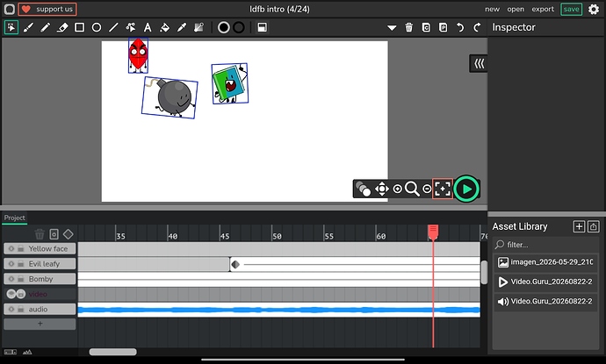The width and height of the screenshot is (606, 364).
Task: Add a new layer with plus button
Action: [x=40, y=324]
